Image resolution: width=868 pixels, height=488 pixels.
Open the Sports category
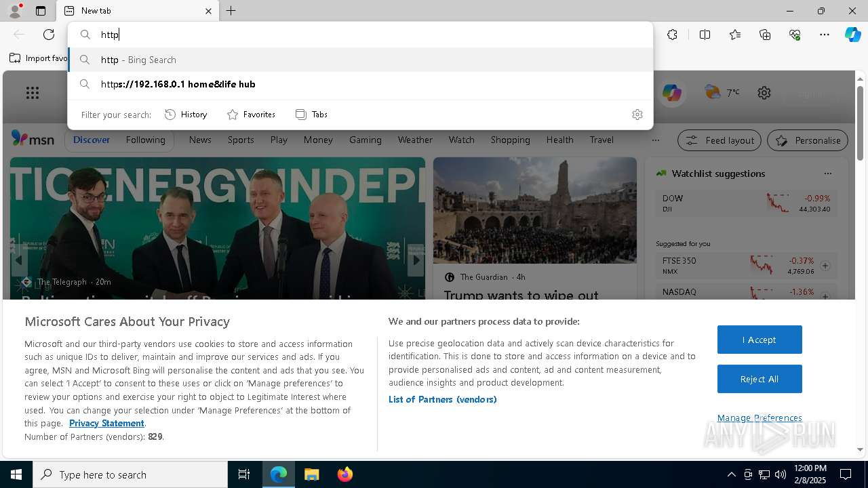click(241, 140)
